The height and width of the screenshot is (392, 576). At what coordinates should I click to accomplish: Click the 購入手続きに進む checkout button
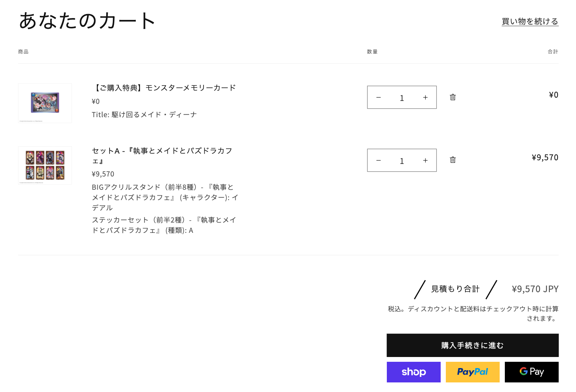pos(472,345)
